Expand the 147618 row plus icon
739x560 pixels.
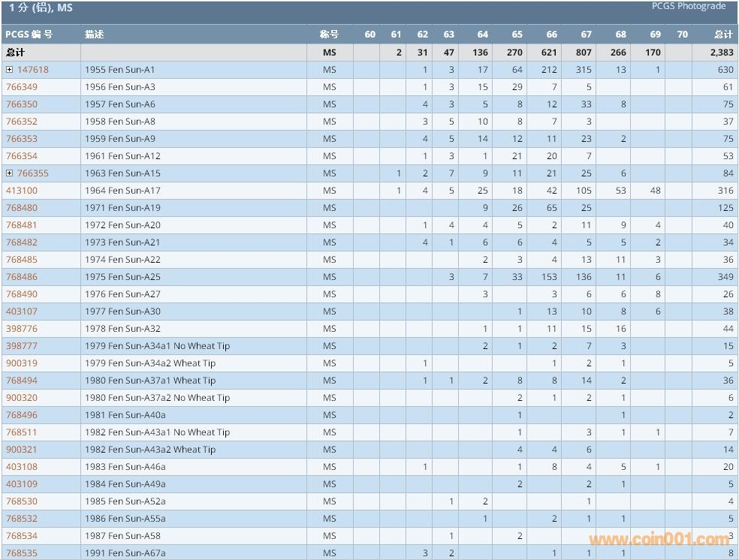[x=10, y=70]
